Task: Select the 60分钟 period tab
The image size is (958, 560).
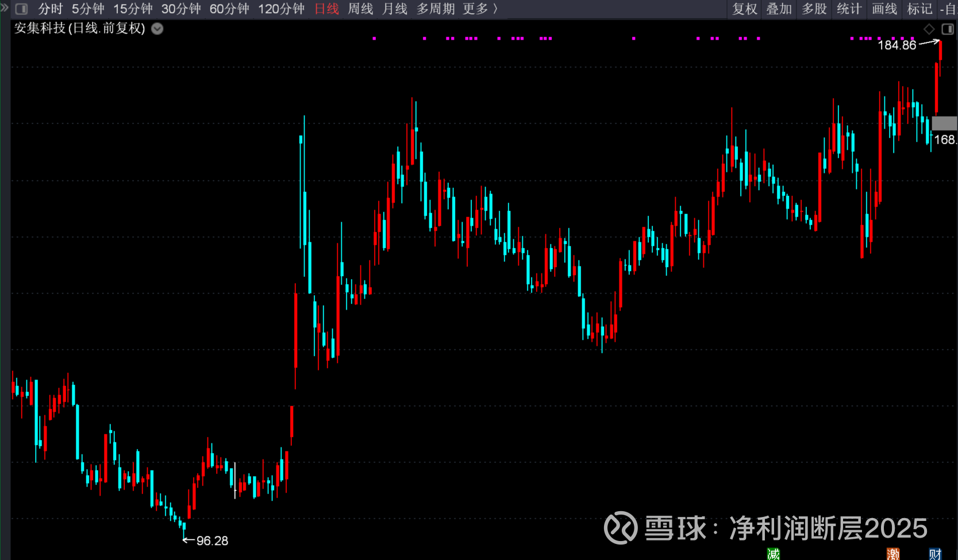Action: 229,9
